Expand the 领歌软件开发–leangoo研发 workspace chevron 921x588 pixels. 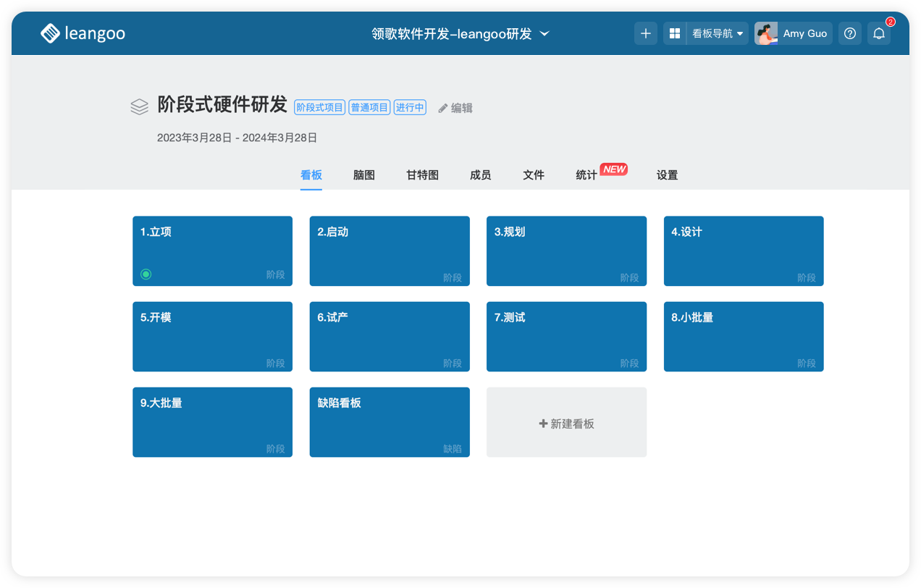tap(545, 33)
